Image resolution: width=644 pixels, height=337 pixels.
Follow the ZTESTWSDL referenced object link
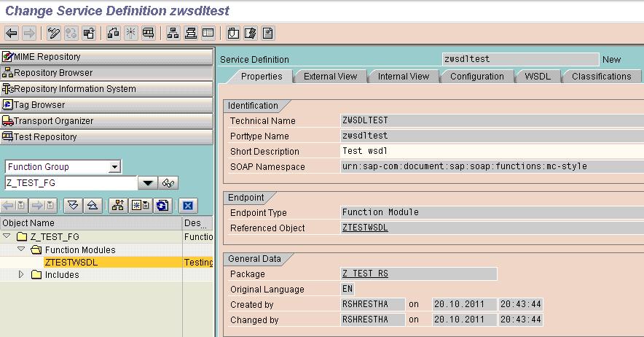(x=365, y=228)
